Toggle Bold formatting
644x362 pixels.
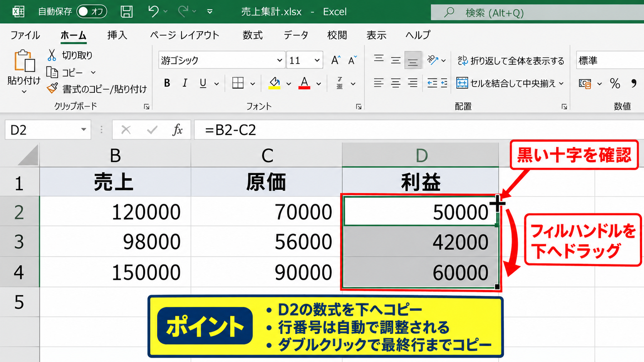click(167, 83)
